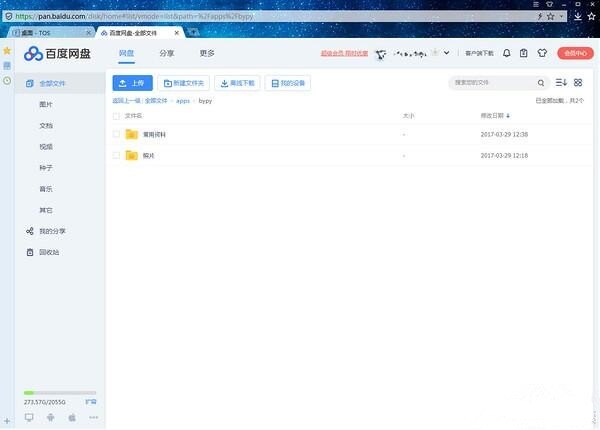
Task: Switch to grid view layout
Action: (x=578, y=82)
